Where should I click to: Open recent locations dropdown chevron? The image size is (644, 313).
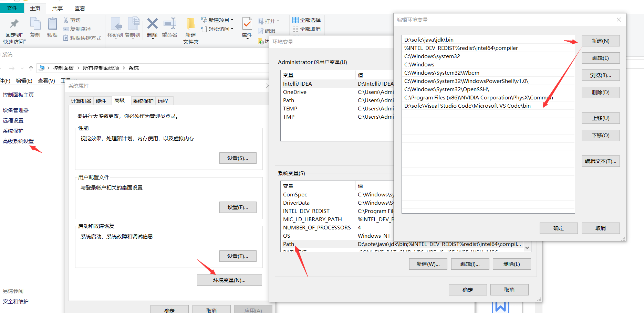(x=22, y=68)
